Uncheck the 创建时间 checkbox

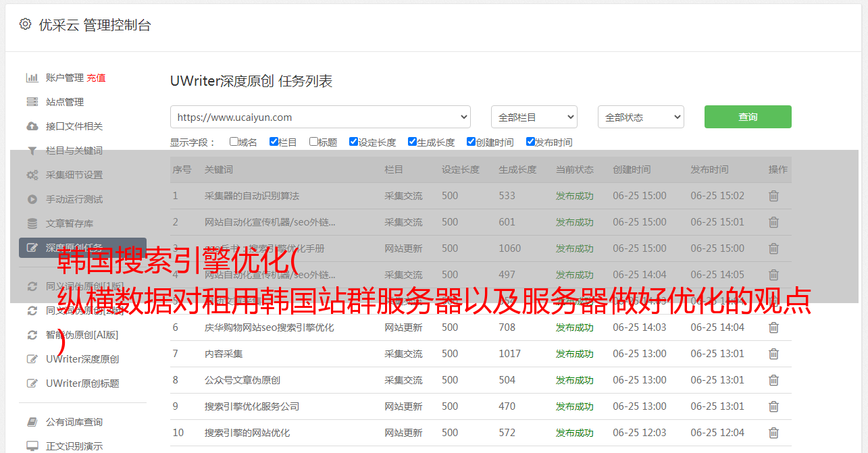471,142
